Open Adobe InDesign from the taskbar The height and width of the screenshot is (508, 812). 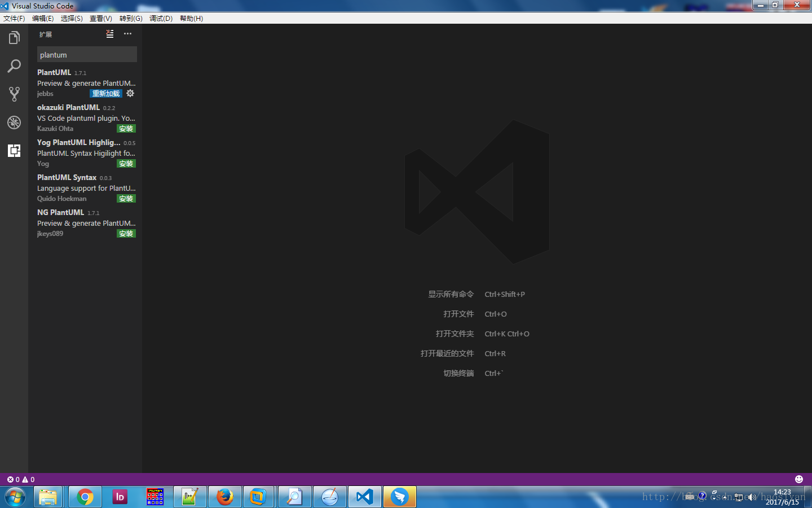click(x=120, y=497)
